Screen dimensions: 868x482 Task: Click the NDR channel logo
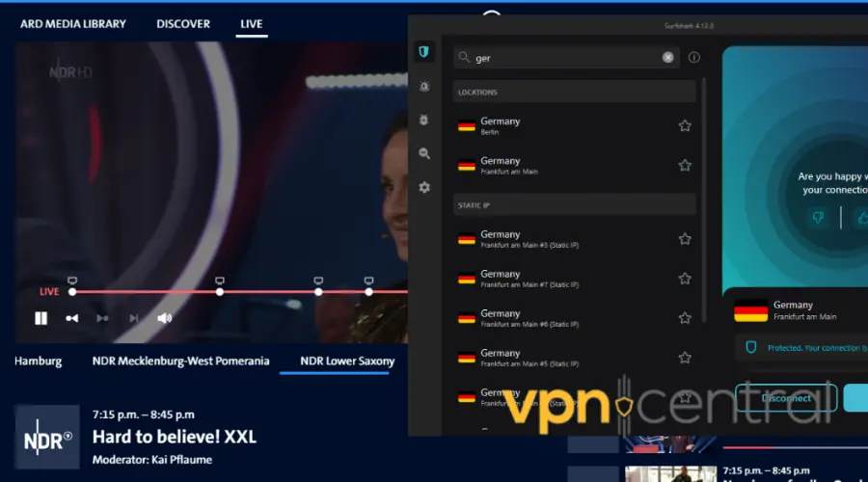47,438
